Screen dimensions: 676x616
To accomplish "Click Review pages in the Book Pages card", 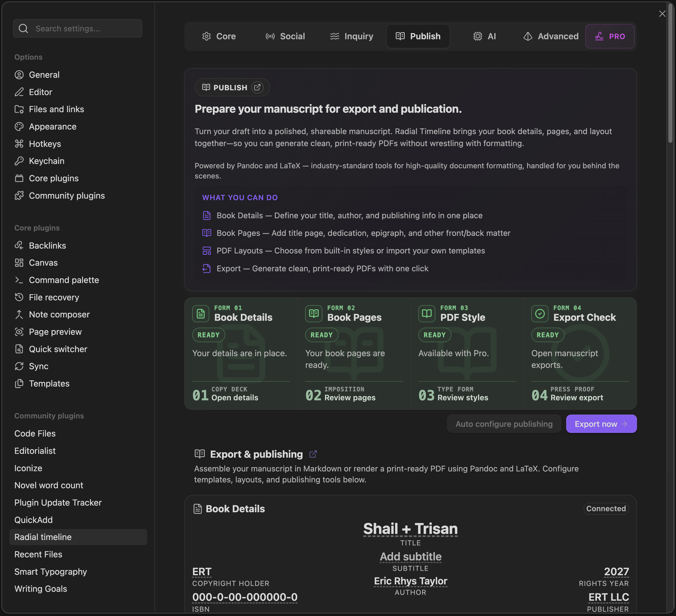I will 350,398.
